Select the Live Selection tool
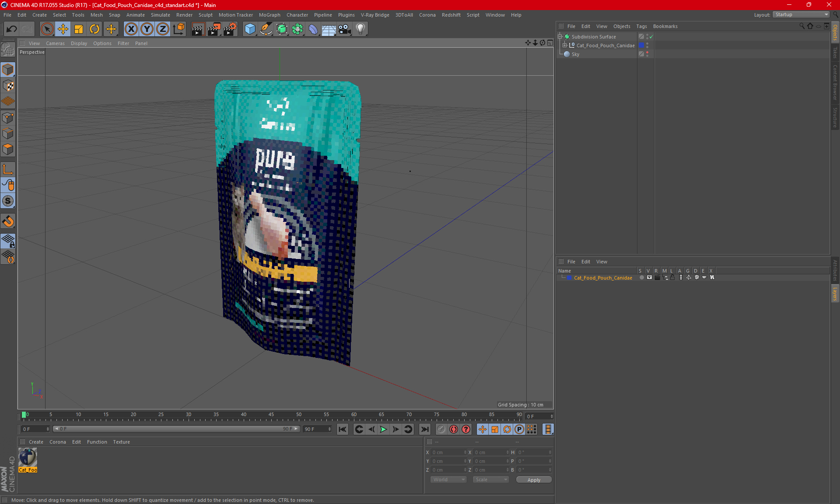The width and height of the screenshot is (840, 504). pos(47,29)
